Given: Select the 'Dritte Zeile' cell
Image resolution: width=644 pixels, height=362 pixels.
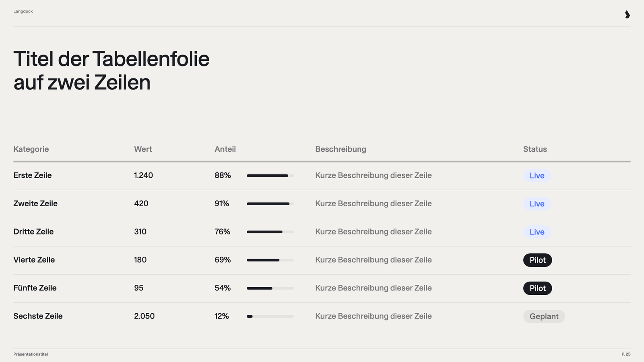Looking at the screenshot, I should click(x=33, y=232).
